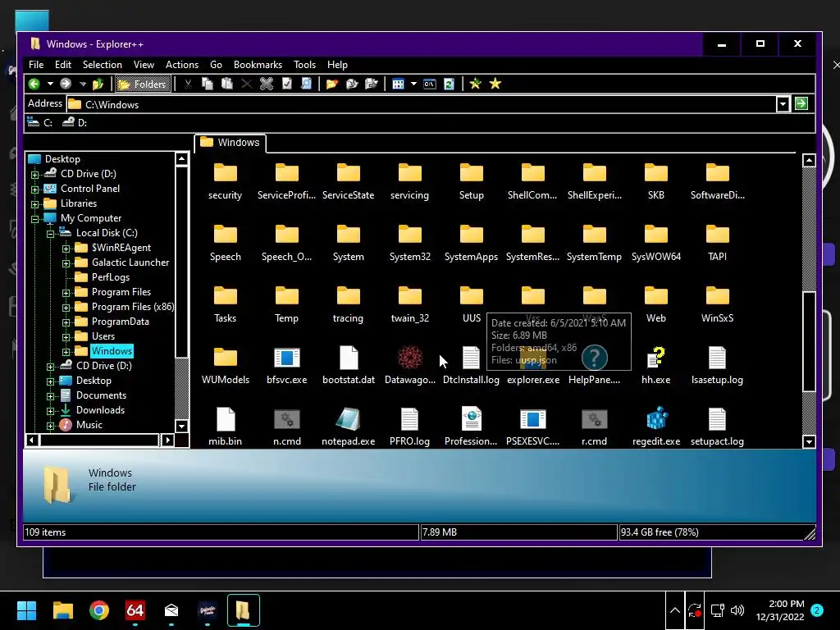Expand Galactic Launcher tree node
Screen dimensions: 840x630
(x=66, y=263)
